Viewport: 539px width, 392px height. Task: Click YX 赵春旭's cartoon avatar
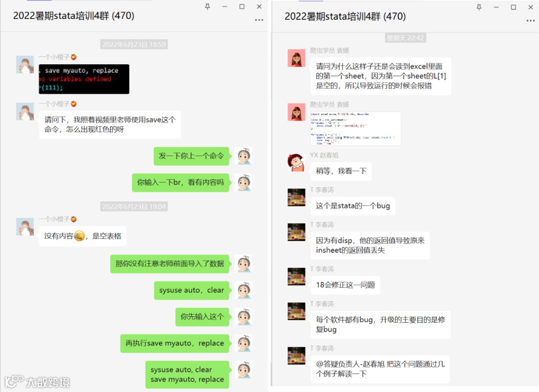click(296, 163)
